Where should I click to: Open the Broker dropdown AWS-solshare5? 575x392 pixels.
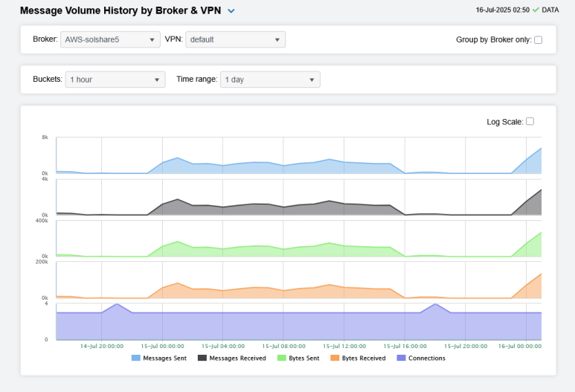(110, 39)
